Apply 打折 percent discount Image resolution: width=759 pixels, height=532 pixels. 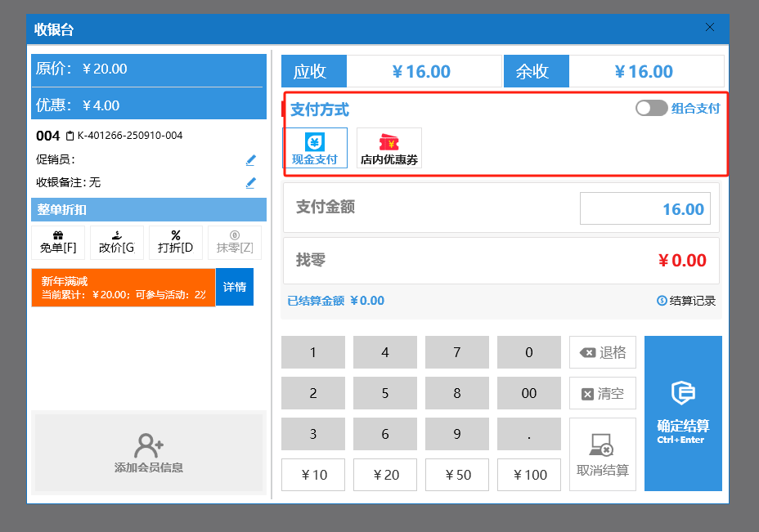click(175, 243)
